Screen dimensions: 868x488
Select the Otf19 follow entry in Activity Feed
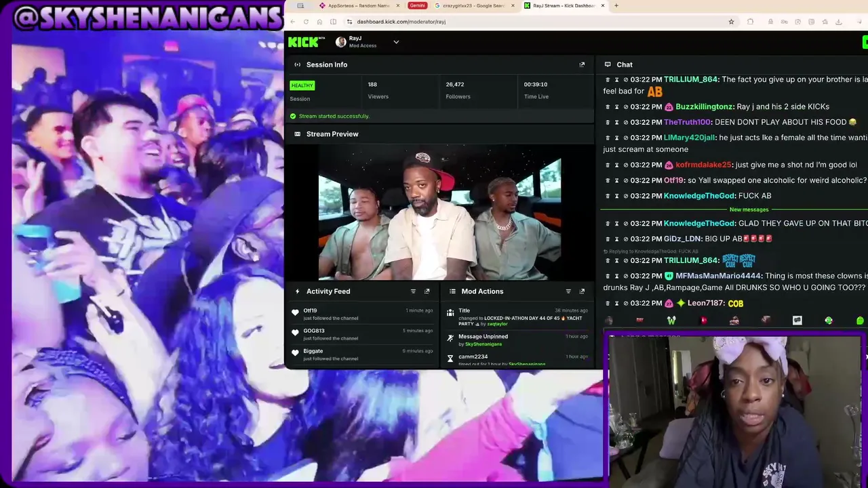(363, 314)
